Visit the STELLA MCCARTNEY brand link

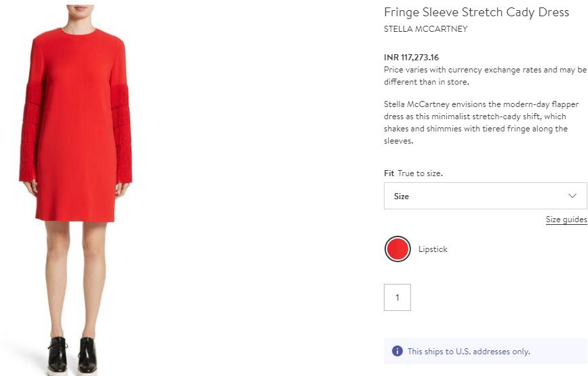pos(425,29)
